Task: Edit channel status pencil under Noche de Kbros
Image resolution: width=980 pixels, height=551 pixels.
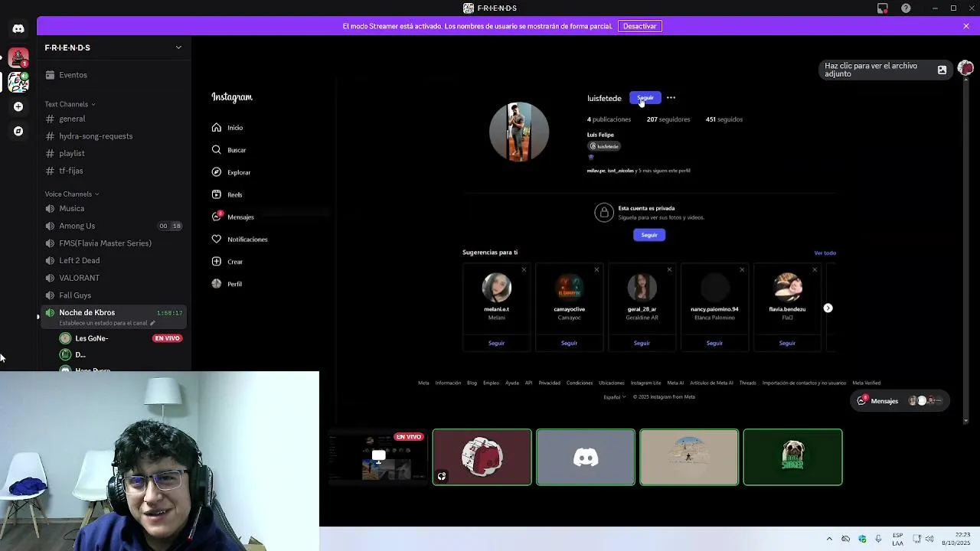Action: [x=152, y=323]
